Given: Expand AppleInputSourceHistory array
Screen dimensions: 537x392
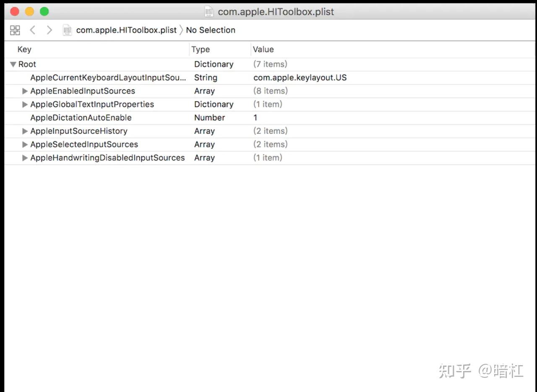Looking at the screenshot, I should pyautogui.click(x=25, y=131).
